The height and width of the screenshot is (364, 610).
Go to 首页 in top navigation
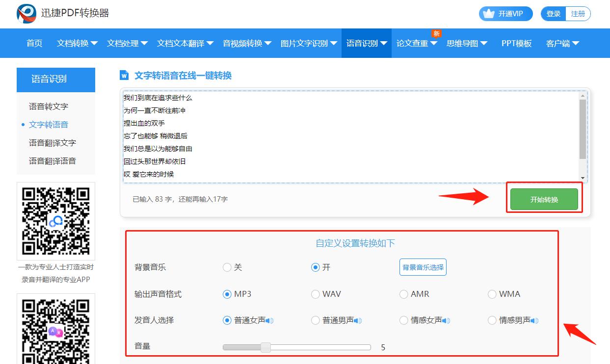[33, 43]
